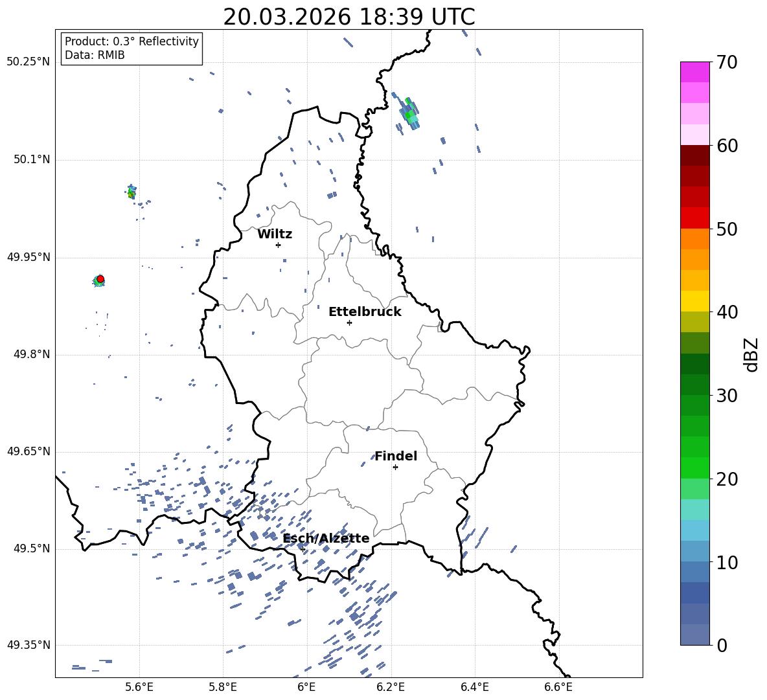Image resolution: width=767 pixels, height=700 pixels.
Task: Click the magenta band at top of colorbar
Action: (694, 72)
